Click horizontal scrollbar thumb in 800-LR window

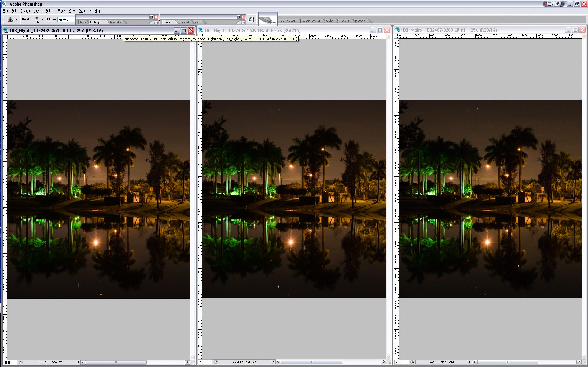116,362
